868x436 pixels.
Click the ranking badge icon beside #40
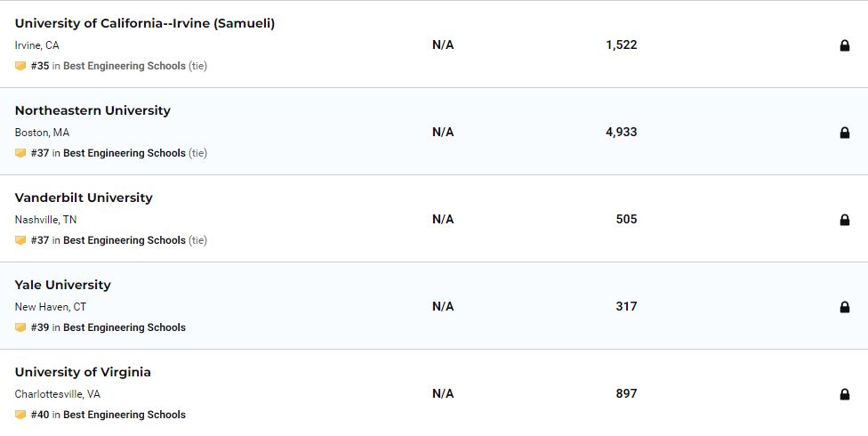[20, 415]
